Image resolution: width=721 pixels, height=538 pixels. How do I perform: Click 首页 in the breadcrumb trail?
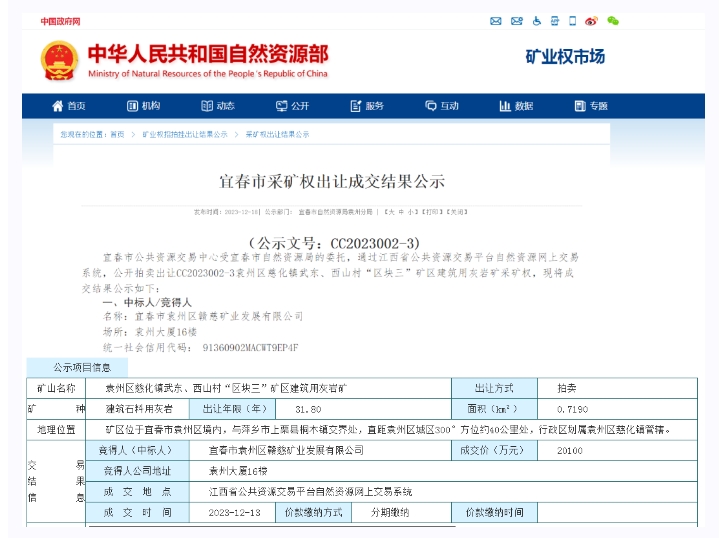117,134
